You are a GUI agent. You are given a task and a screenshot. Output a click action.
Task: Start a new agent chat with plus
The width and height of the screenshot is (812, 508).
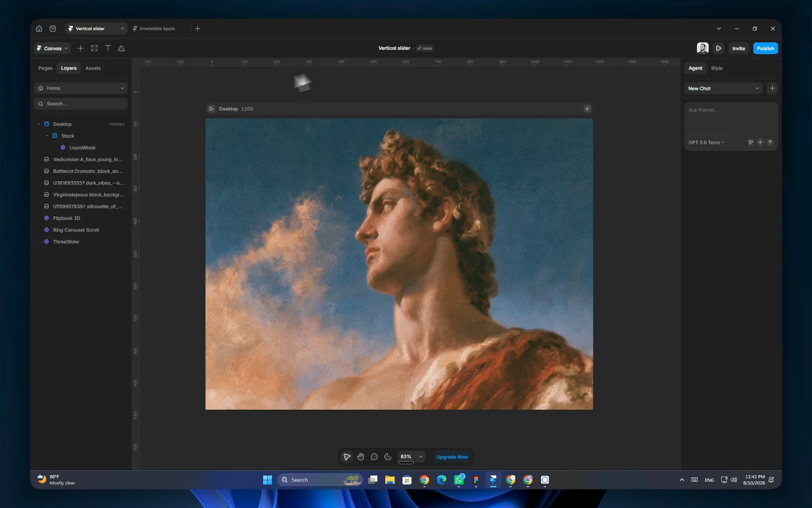(x=772, y=88)
